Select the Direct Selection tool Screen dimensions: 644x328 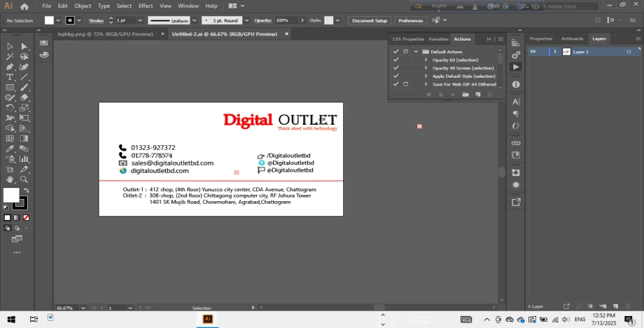(24, 46)
